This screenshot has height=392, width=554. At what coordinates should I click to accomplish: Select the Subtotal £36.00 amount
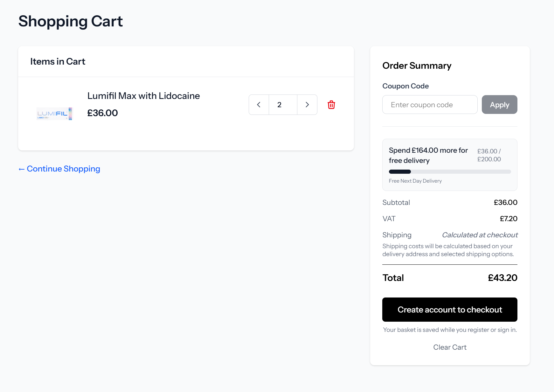pyautogui.click(x=505, y=202)
